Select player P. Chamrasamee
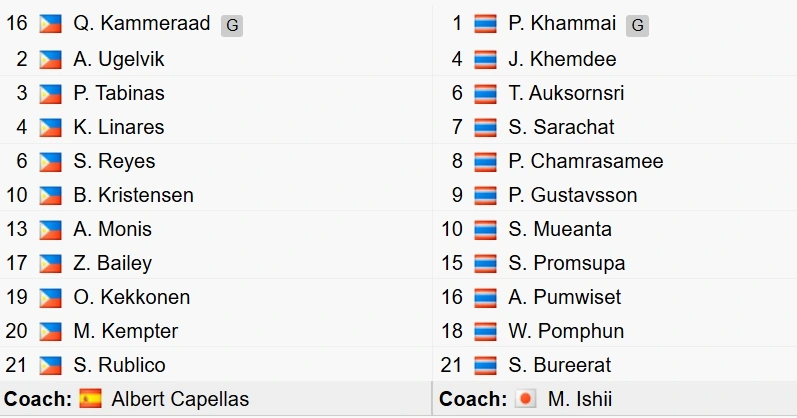Viewport: 797px width, 418px height. [586, 161]
